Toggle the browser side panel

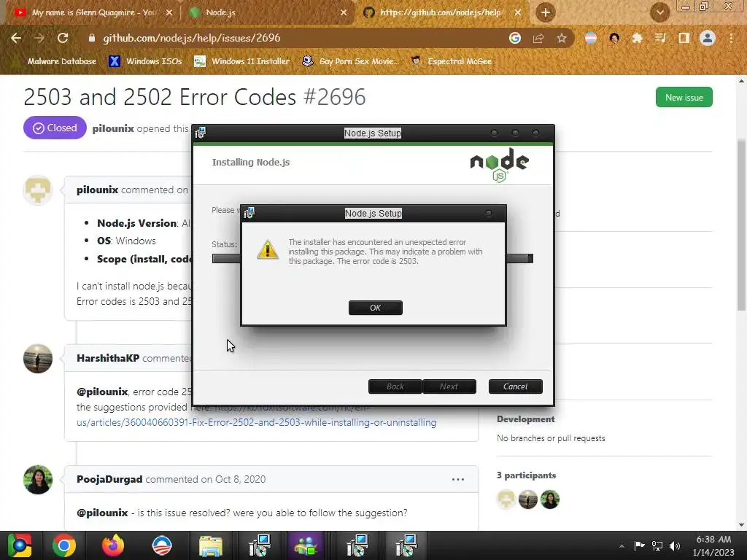[684, 38]
